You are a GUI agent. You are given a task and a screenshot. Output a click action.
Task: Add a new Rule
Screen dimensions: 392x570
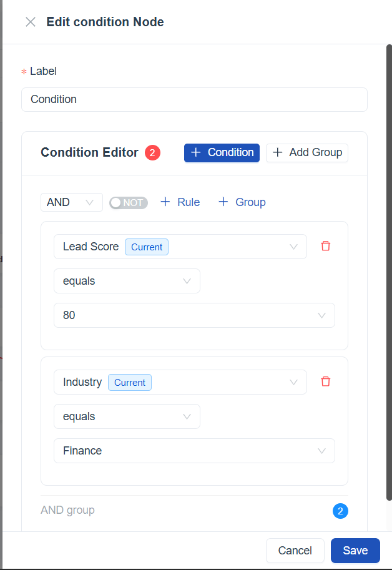[180, 202]
